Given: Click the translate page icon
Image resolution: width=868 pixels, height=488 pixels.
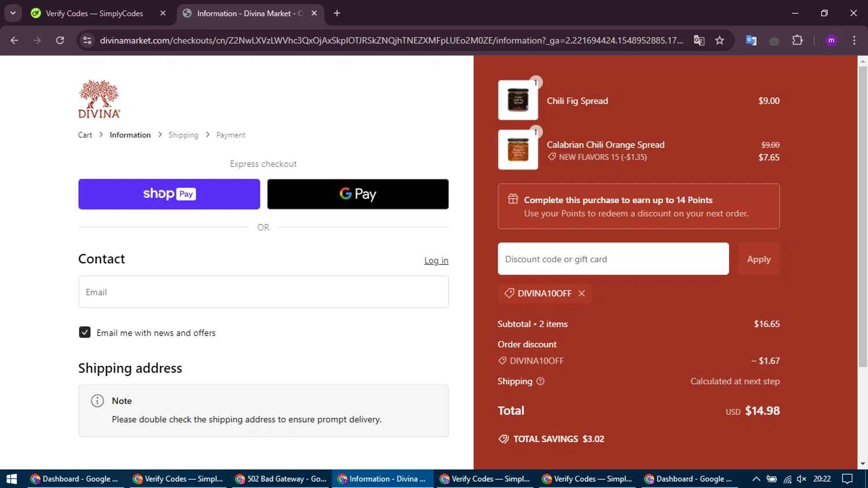Looking at the screenshot, I should click(x=699, y=40).
